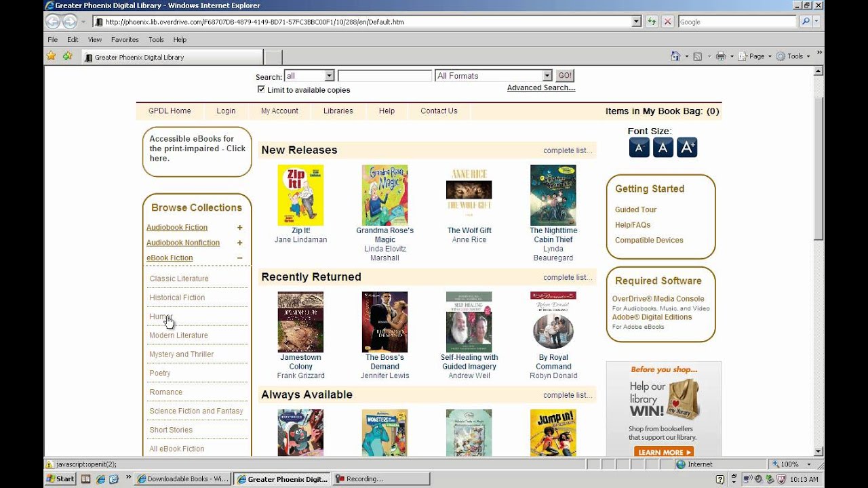This screenshot has height=488, width=868.
Task: Open the Page menu dropdown in toolbar
Action: click(x=755, y=56)
